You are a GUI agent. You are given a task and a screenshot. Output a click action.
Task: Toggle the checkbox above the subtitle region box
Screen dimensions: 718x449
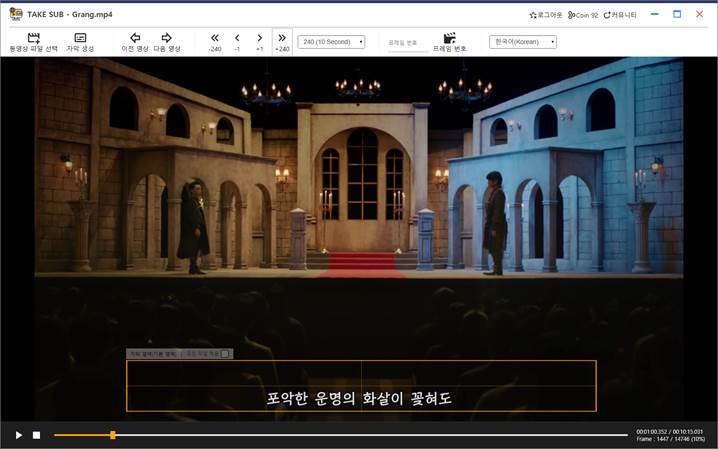click(225, 354)
